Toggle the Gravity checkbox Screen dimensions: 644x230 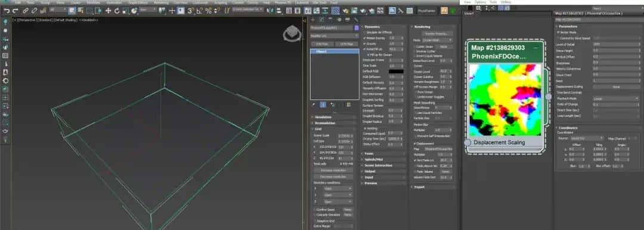click(x=365, y=43)
